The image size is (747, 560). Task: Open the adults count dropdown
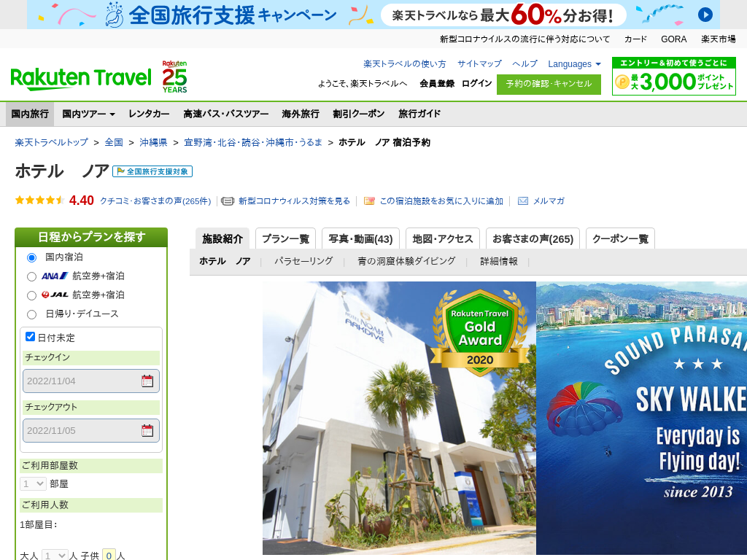click(x=55, y=555)
